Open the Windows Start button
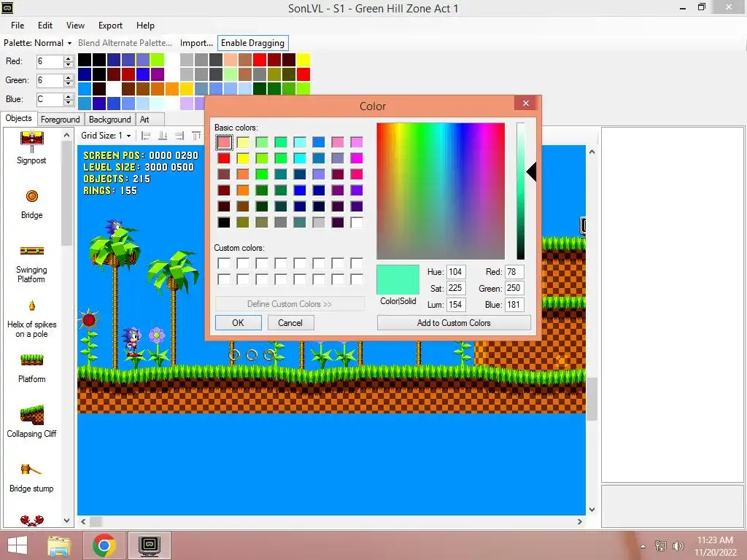This screenshot has height=560, width=747. (x=18, y=545)
